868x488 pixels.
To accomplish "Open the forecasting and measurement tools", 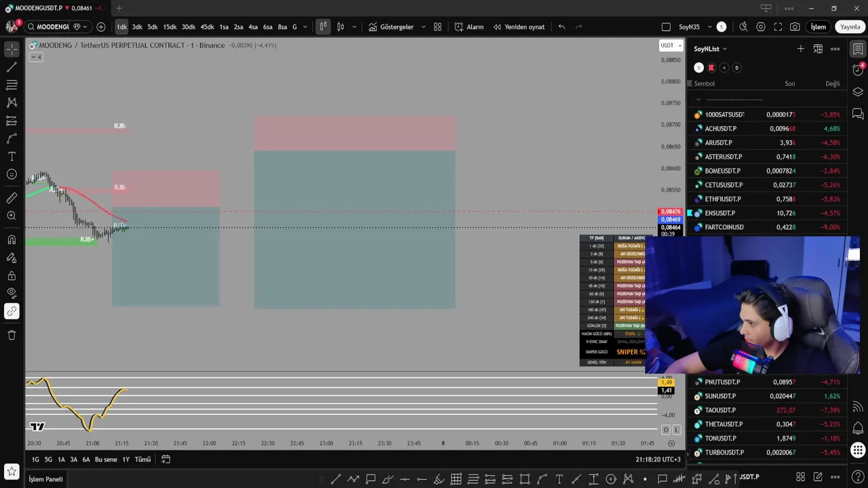I will pyautogui.click(x=12, y=121).
